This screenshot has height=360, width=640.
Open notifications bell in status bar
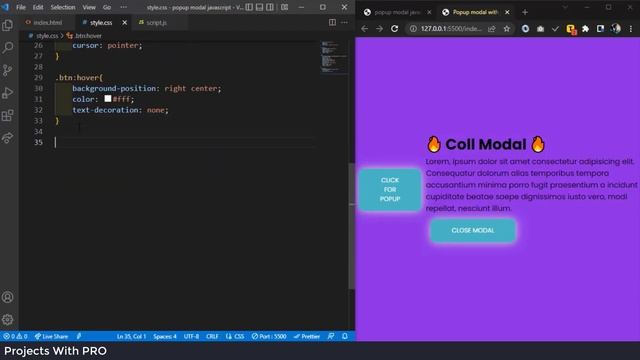[345, 336]
